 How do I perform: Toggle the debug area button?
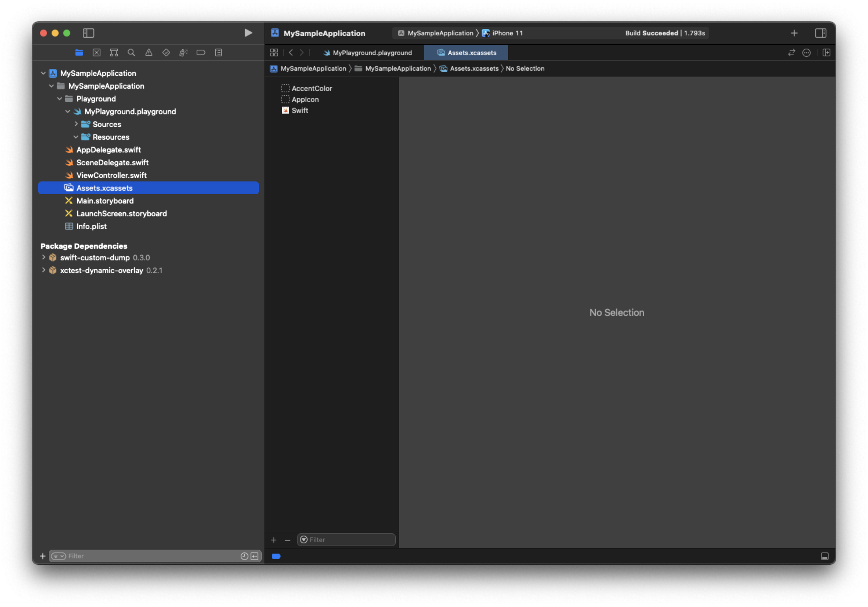(824, 556)
